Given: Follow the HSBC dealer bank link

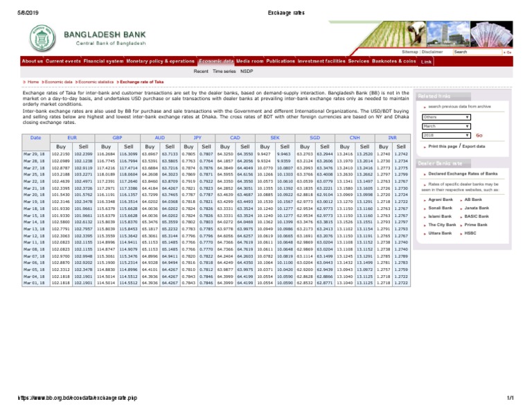Looking at the screenshot, I should point(470,233).
